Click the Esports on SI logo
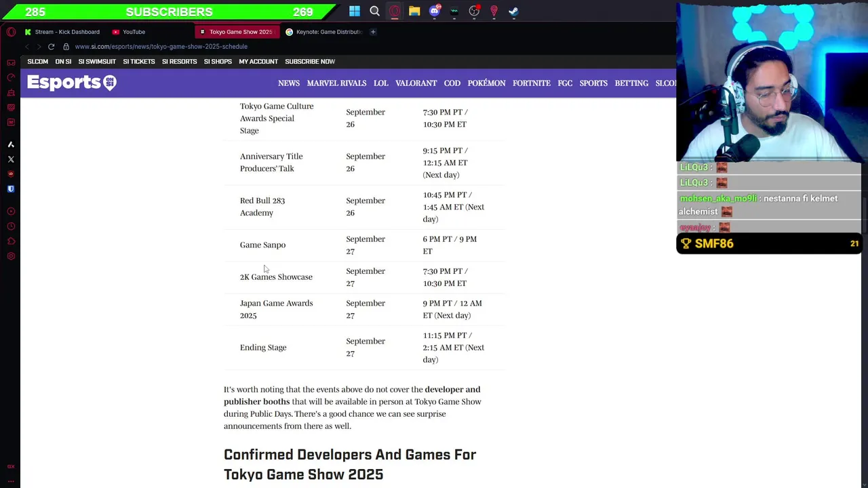The image size is (868, 488). pos(72,83)
